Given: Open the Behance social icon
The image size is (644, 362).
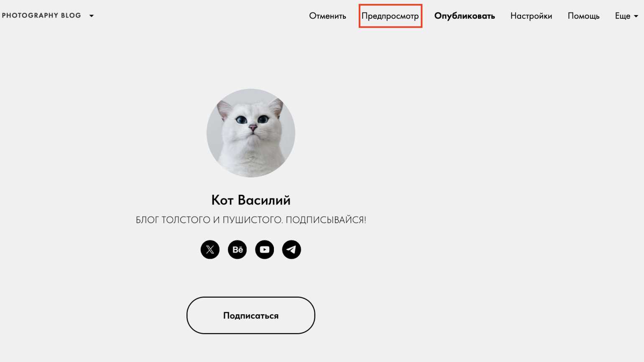Looking at the screenshot, I should [237, 250].
